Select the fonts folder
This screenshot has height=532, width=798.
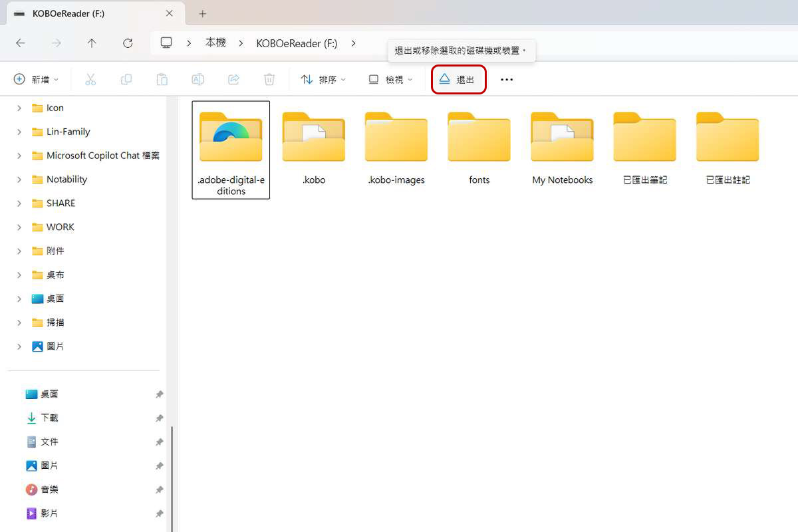479,149
